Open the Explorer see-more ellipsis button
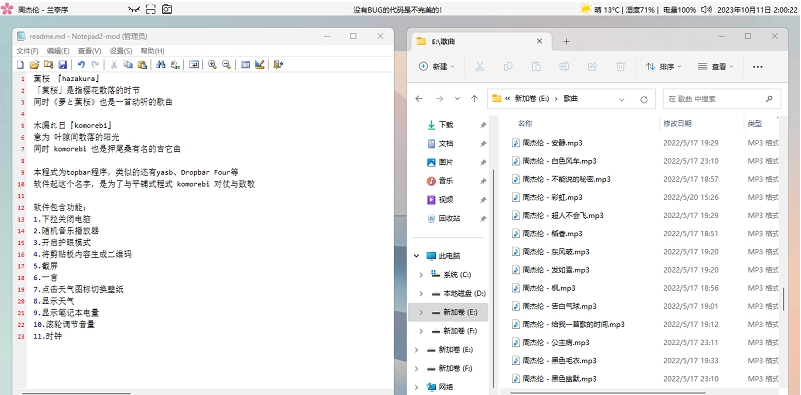 [758, 66]
